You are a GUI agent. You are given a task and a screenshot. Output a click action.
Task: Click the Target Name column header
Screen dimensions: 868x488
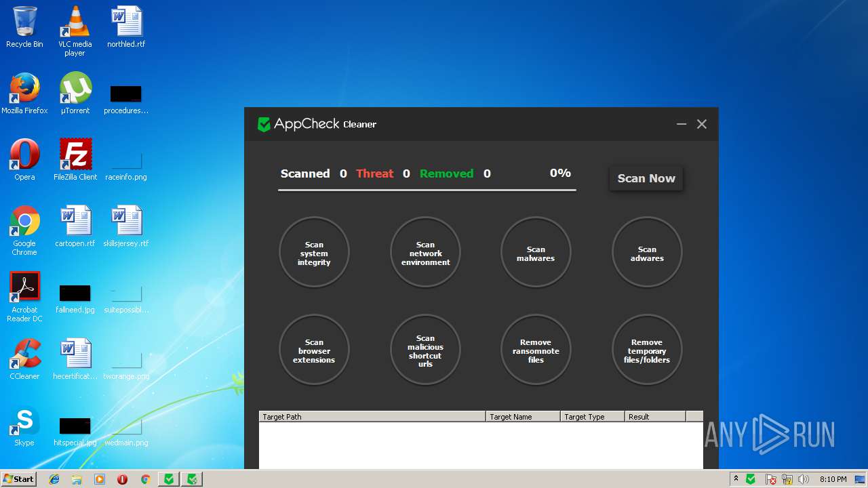(x=523, y=416)
